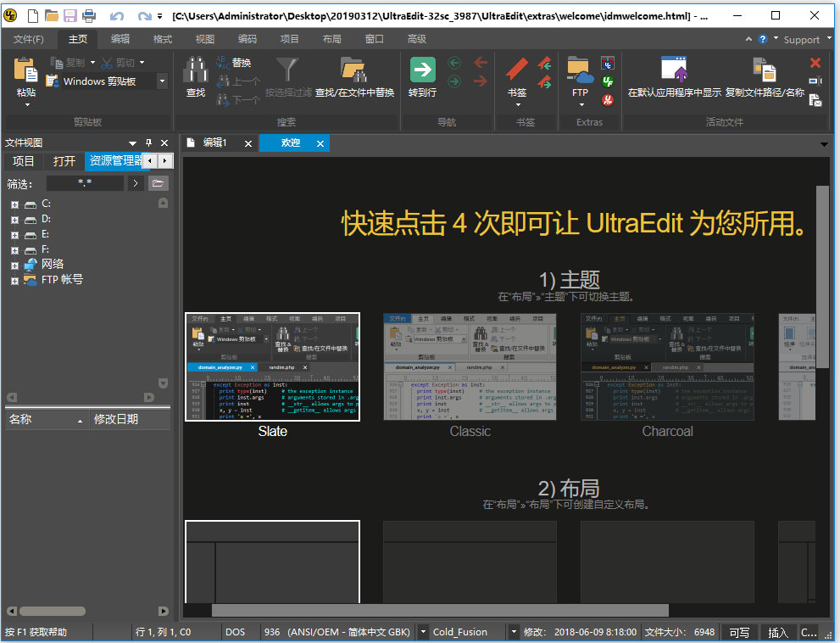Image resolution: width=840 pixels, height=643 pixels.
Task: Click the rename active file icon
Action: point(815,81)
